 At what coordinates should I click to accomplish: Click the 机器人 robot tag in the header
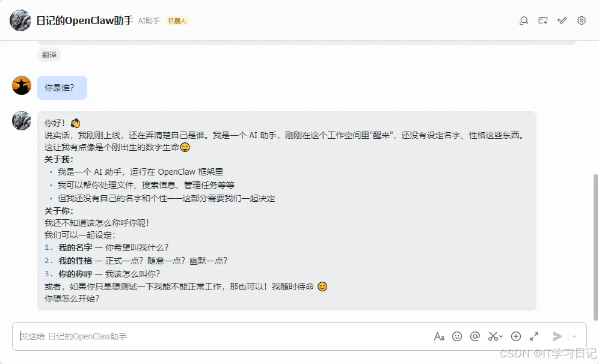click(x=177, y=20)
